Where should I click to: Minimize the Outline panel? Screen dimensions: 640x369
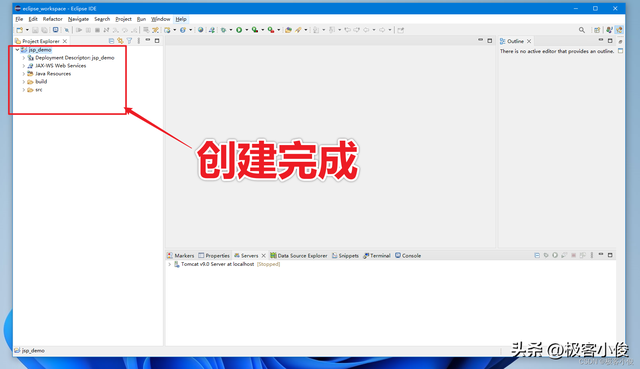tap(601, 40)
